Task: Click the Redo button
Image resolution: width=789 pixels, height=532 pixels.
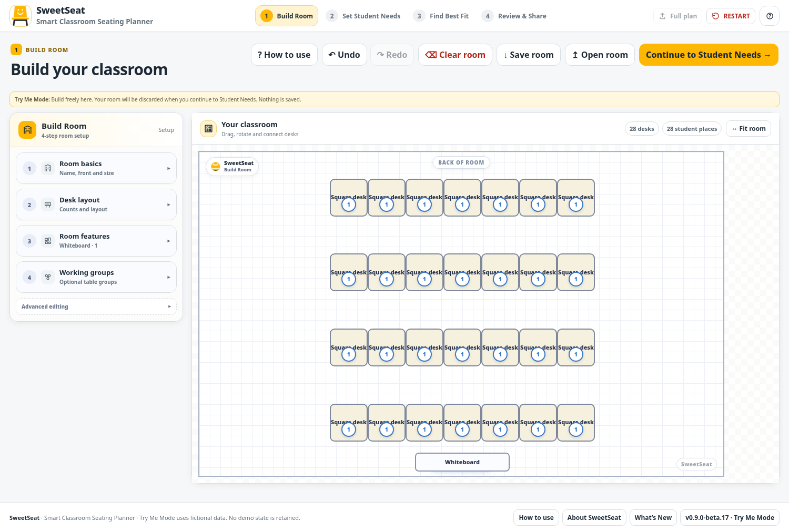Action: (x=392, y=55)
